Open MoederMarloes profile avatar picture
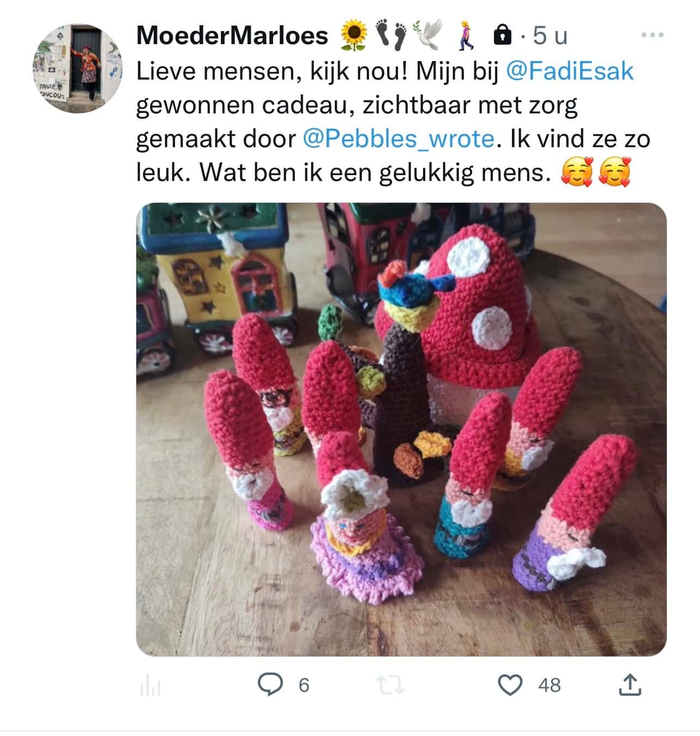This screenshot has width=700, height=736. point(78,68)
